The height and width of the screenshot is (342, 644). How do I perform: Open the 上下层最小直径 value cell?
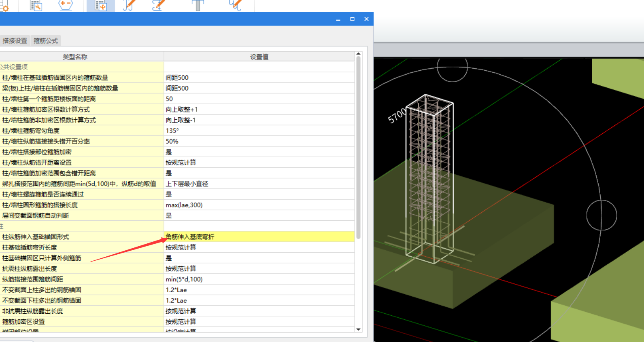[259, 184]
